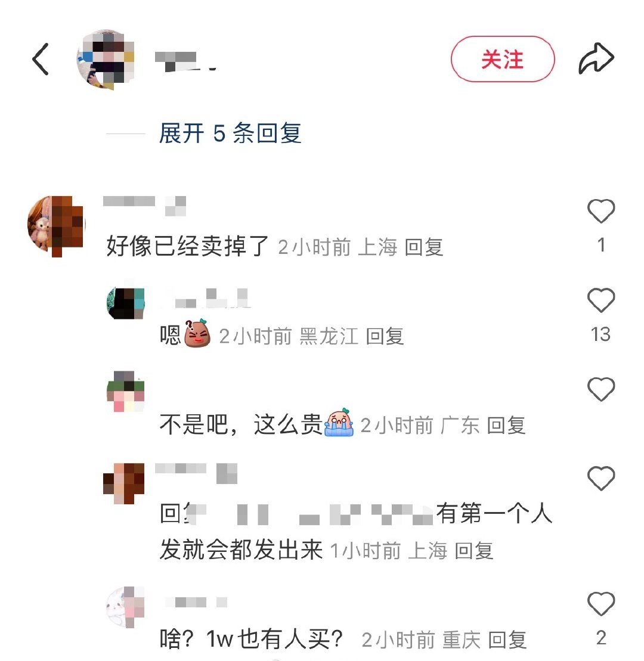The height and width of the screenshot is (661, 644).
Task: Open the post author's avatar at top
Action: click(106, 59)
